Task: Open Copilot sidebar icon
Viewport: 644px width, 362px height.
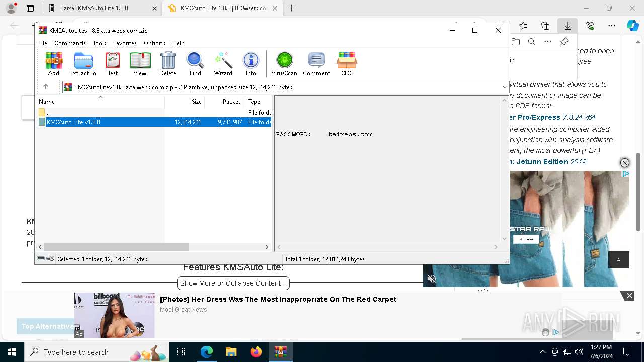Action: [x=632, y=26]
